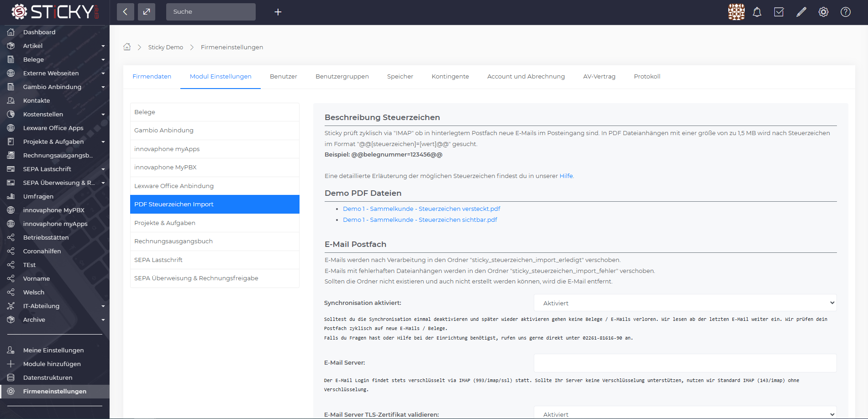Image resolution: width=868 pixels, height=419 pixels.
Task: Click the Archive box icon
Action: tap(11, 319)
